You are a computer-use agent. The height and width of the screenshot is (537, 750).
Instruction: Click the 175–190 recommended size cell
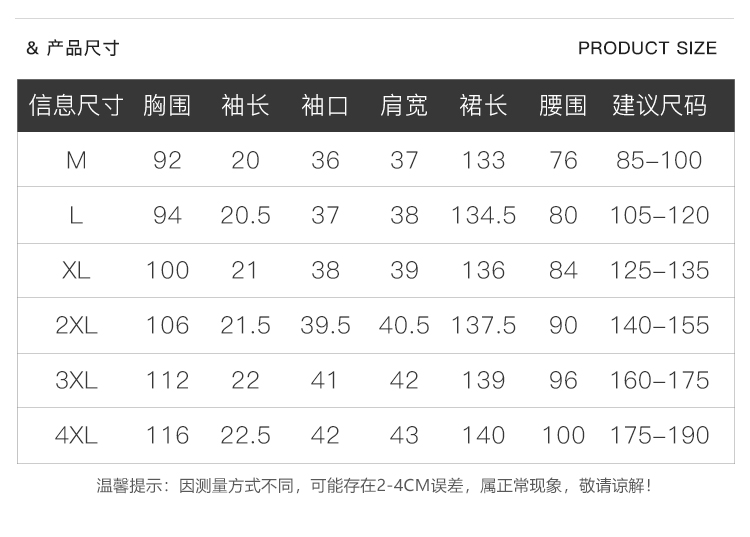(660, 435)
